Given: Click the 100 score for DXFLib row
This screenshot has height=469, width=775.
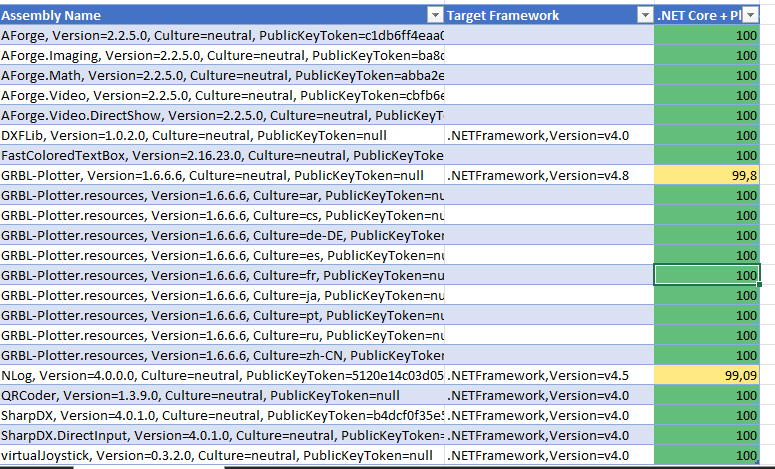Looking at the screenshot, I should (x=707, y=135).
